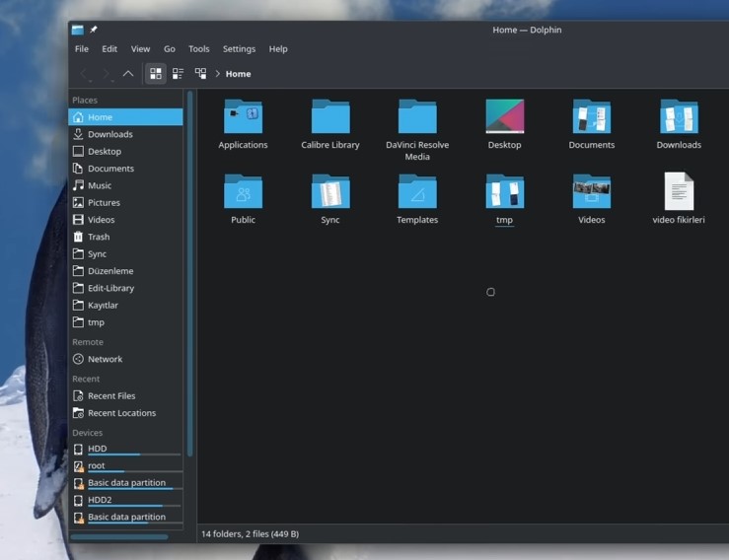Open Recent Locations in sidebar
The image size is (729, 560).
(x=125, y=413)
